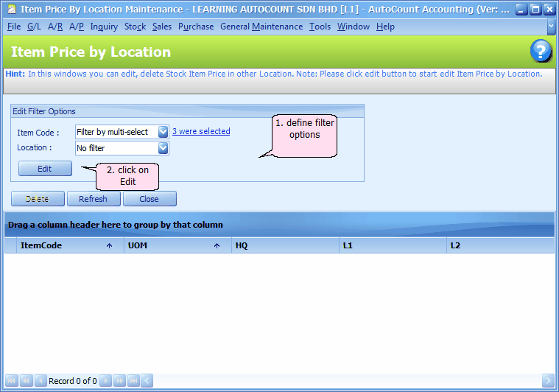Viewport: 559px width, 392px height.
Task: Open the help question mark icon
Action: (541, 52)
